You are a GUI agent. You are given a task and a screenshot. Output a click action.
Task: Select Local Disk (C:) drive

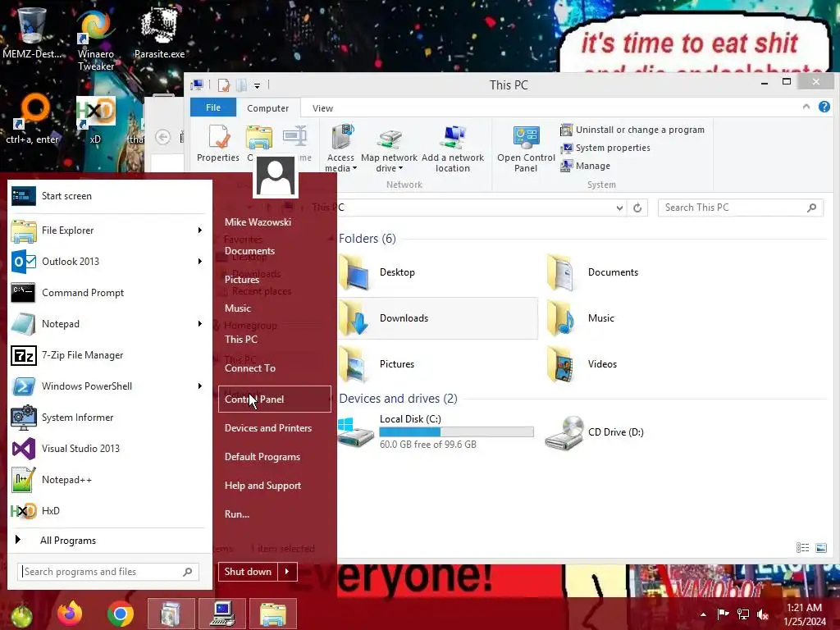pyautogui.click(x=436, y=431)
